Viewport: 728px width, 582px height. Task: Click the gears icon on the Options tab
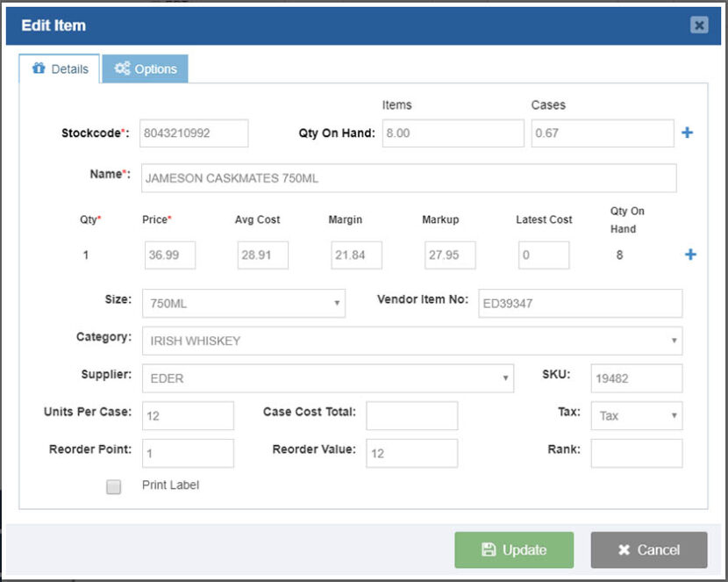[x=123, y=68]
